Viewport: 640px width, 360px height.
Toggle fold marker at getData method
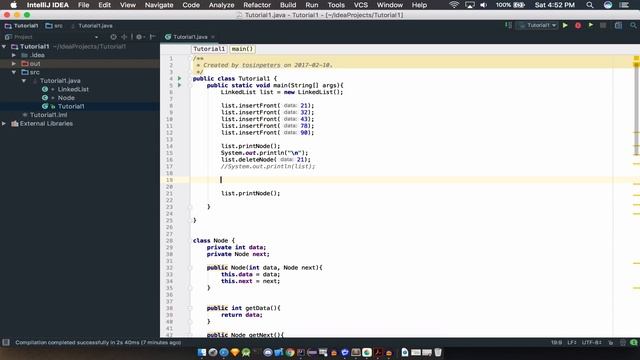click(x=190, y=308)
